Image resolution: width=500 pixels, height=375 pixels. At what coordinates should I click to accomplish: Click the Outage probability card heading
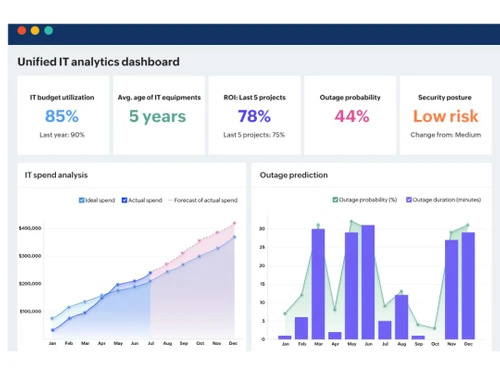click(x=350, y=97)
